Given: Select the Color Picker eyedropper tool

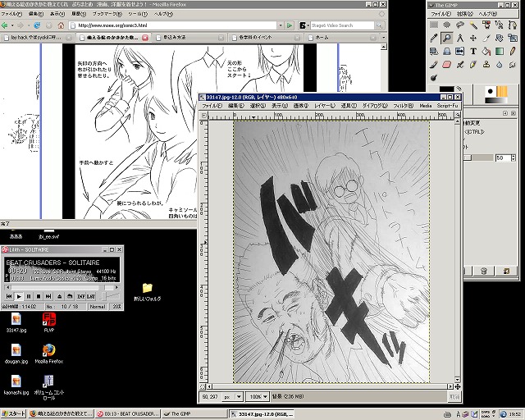Looking at the screenshot, I should pos(434,38).
